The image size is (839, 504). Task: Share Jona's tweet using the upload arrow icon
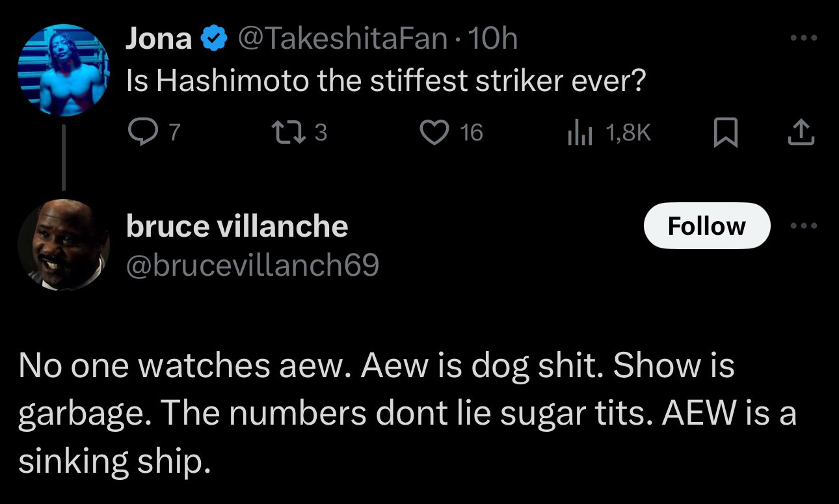801,133
